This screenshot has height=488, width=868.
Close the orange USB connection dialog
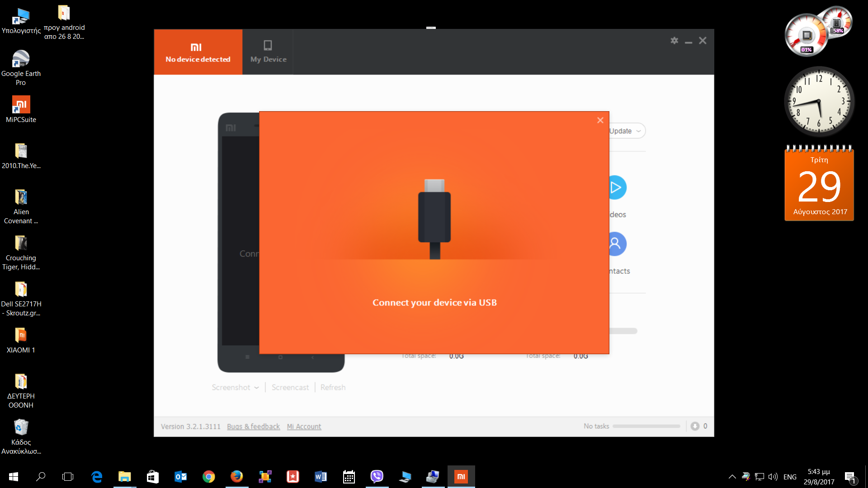click(600, 120)
